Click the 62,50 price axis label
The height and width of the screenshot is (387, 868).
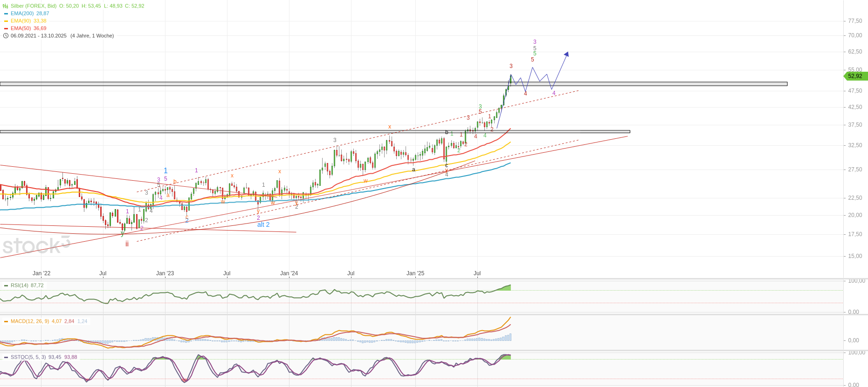point(855,52)
